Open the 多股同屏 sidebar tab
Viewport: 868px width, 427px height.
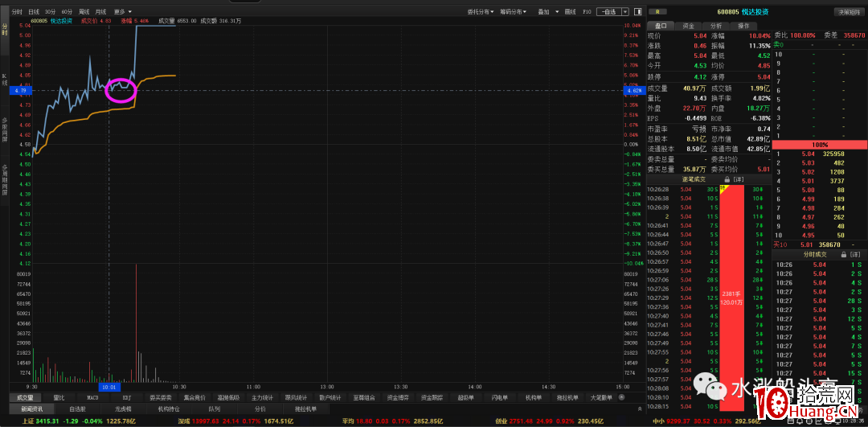5,130
